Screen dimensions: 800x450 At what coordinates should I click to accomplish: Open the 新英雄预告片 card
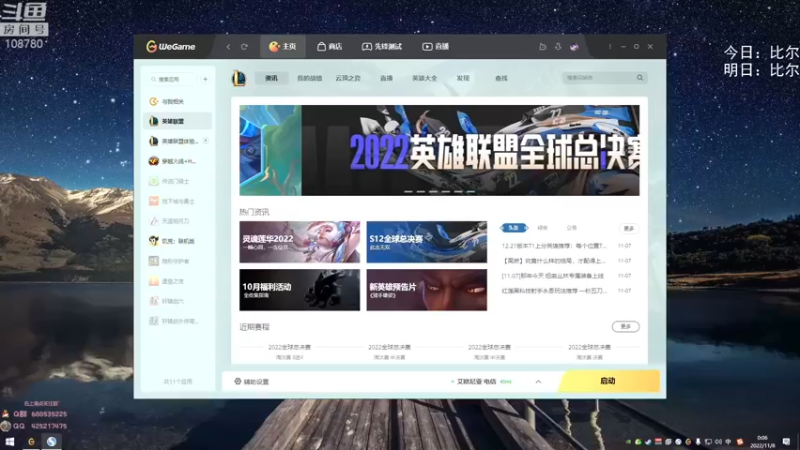(427, 290)
